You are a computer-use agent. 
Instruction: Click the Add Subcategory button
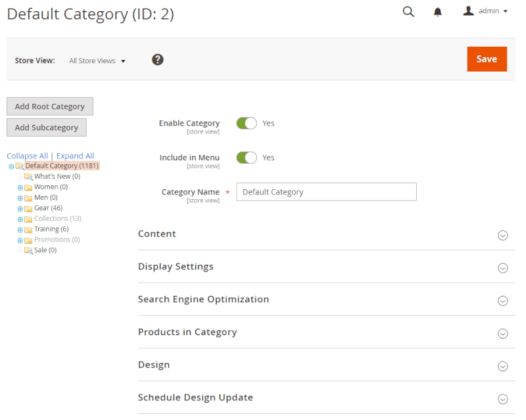(x=46, y=128)
